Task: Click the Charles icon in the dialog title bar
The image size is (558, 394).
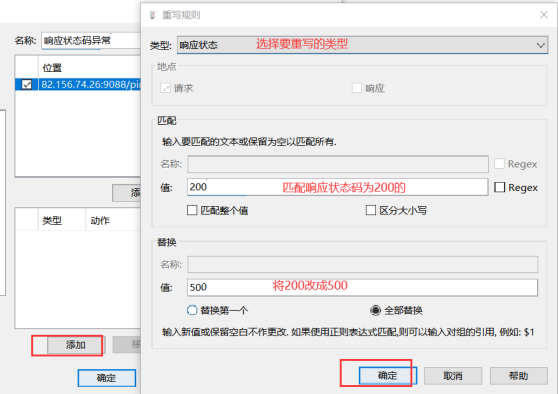Action: pos(153,15)
